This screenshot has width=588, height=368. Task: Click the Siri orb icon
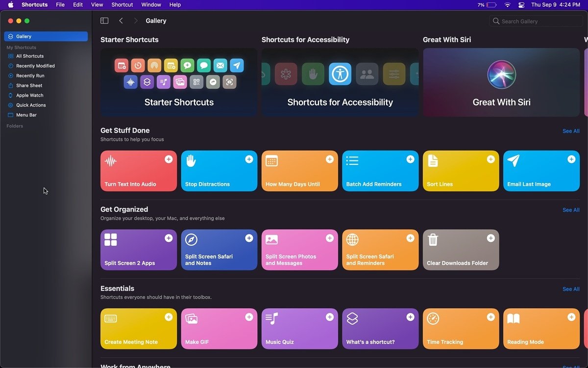pyautogui.click(x=501, y=75)
